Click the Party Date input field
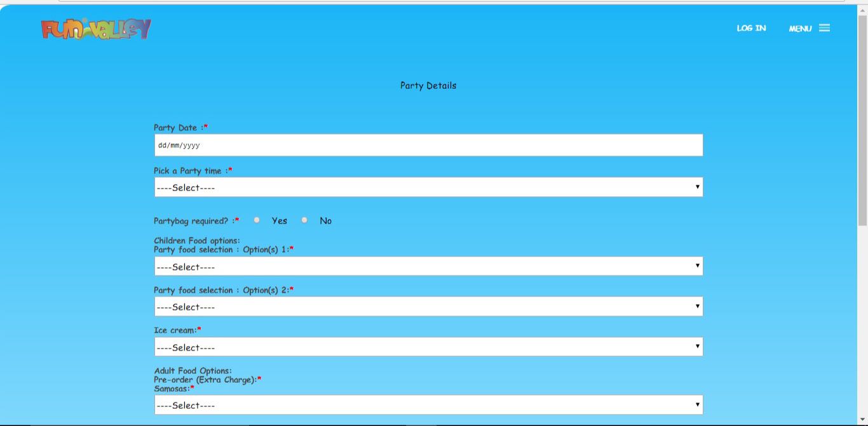Viewport: 868px width, 426px height. (x=428, y=145)
